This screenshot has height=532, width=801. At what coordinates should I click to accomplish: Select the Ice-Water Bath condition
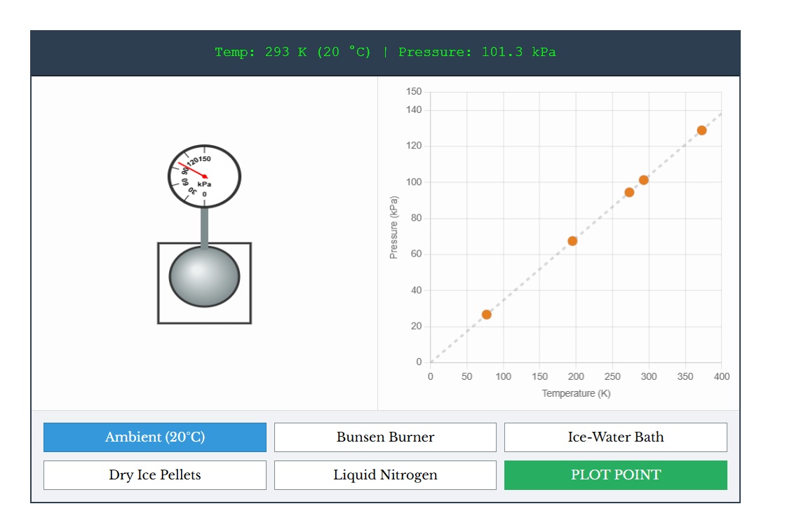[616, 437]
